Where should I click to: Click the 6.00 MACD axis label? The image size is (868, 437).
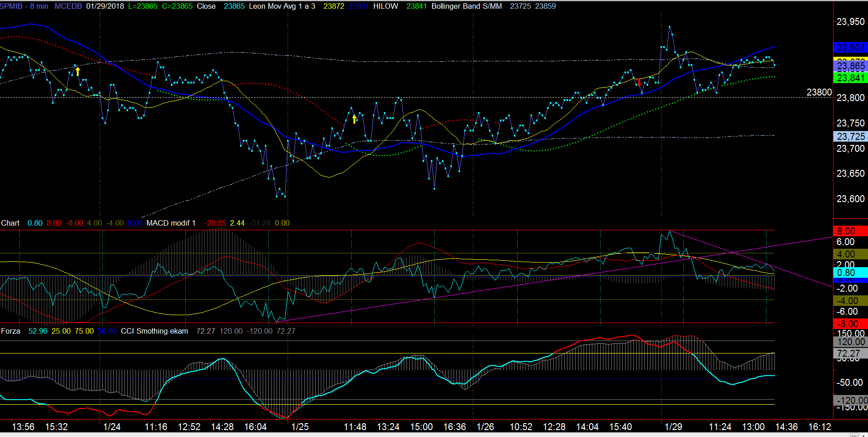point(845,242)
